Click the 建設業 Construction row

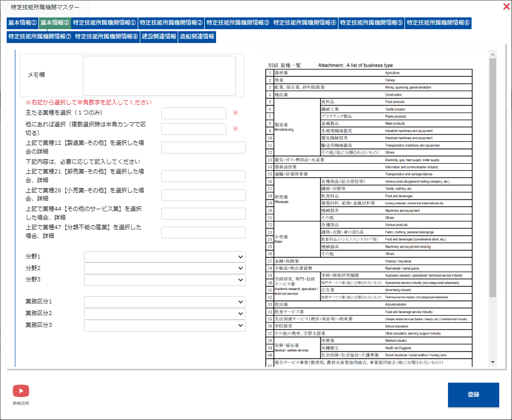[x=369, y=95]
